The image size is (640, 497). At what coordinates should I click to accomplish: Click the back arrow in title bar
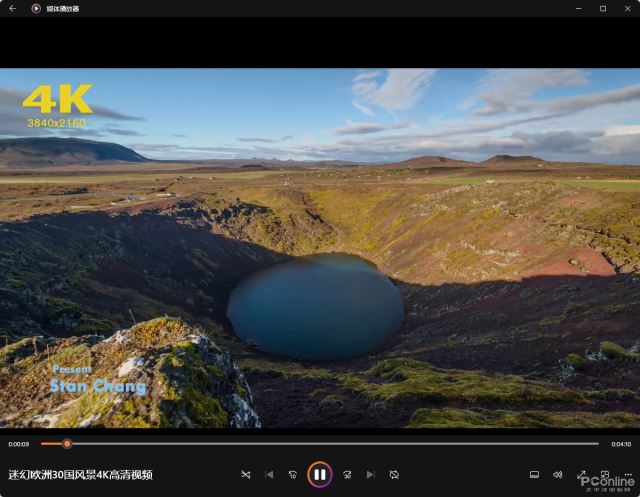point(12,9)
